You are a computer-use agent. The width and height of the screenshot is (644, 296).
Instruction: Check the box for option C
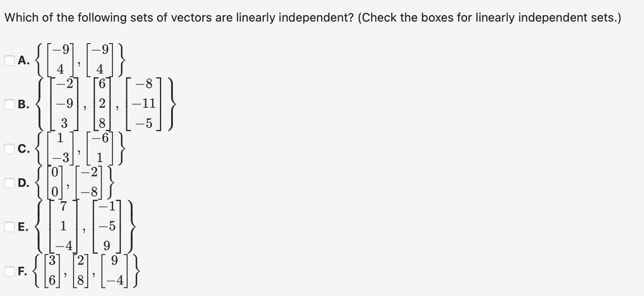point(9,149)
